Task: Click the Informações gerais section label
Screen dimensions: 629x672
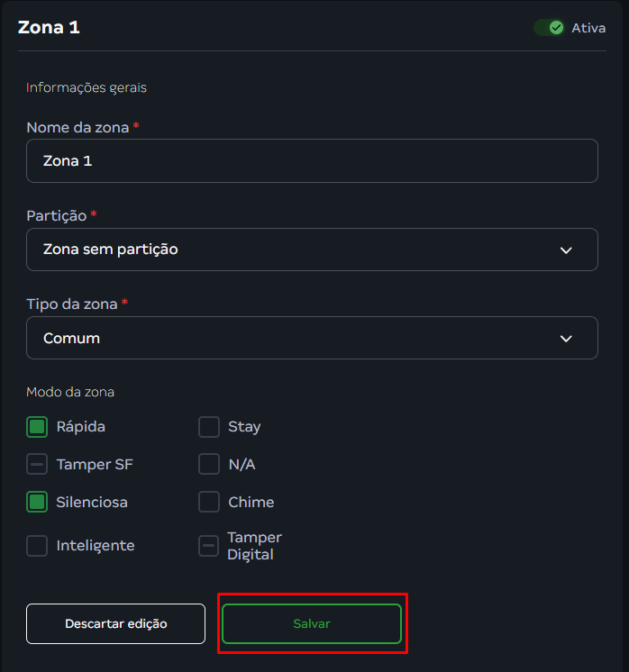Action: [x=87, y=87]
